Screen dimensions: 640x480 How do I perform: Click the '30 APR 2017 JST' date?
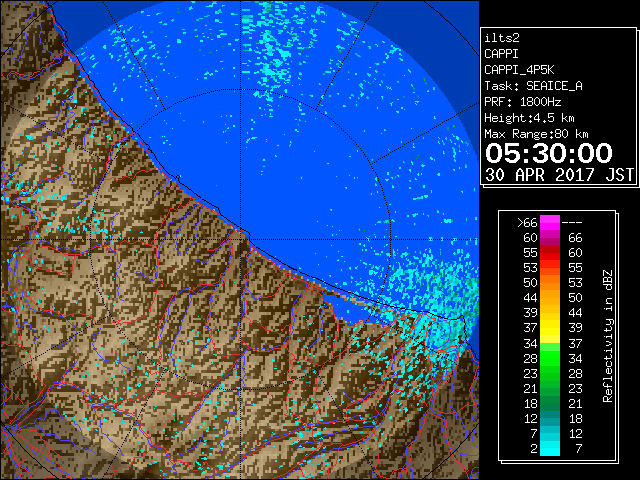pyautogui.click(x=560, y=175)
